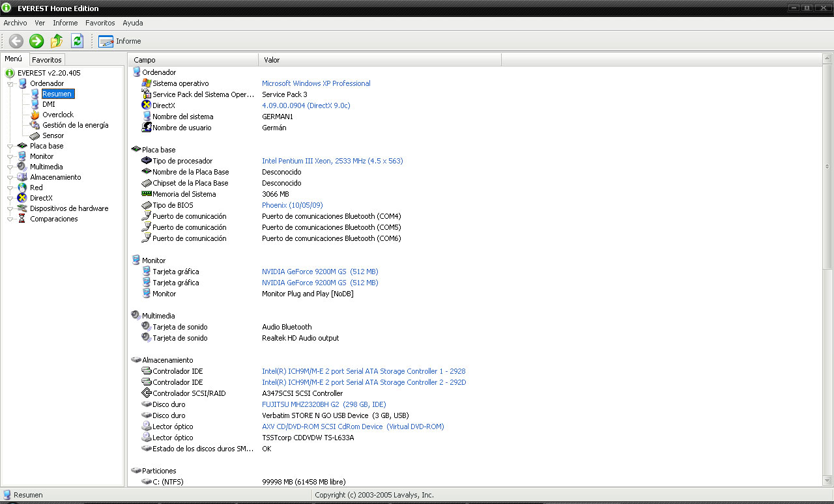Open Microsoft Windows XP Professional link
Image resolution: width=834 pixels, height=504 pixels.
[x=316, y=83]
